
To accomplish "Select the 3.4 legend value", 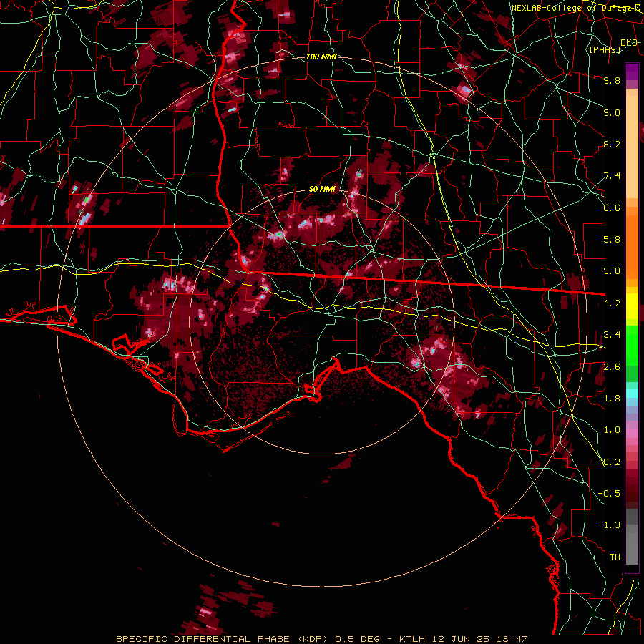I will pos(612,335).
